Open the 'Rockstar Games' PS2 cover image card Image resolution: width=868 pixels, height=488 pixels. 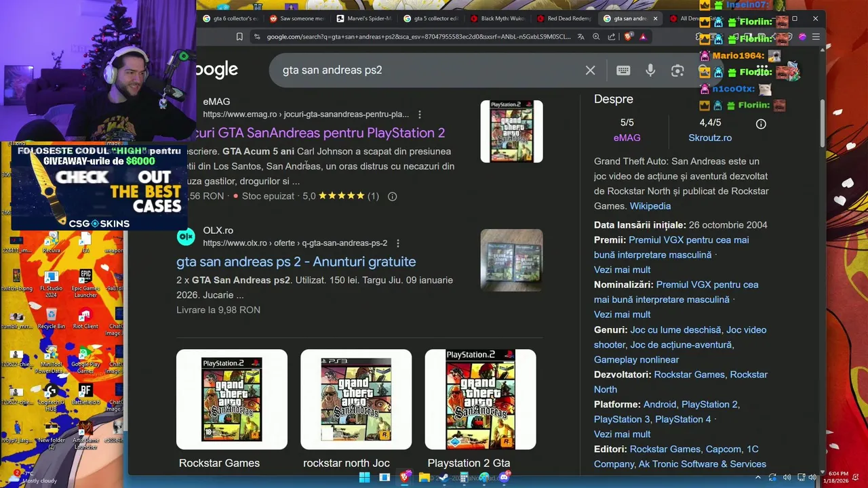[x=232, y=400]
